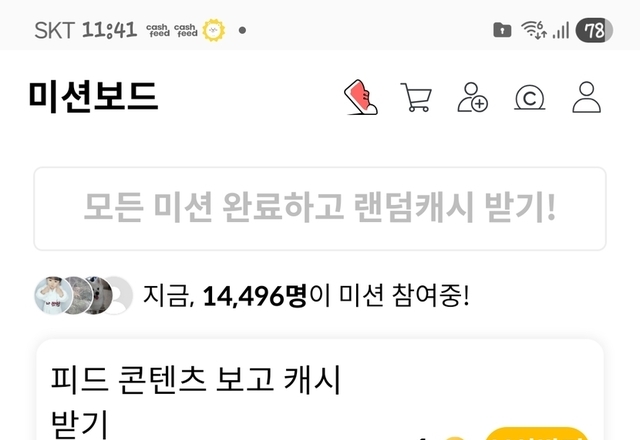Open the user profile icon
640x440 pixels.
coord(587,97)
